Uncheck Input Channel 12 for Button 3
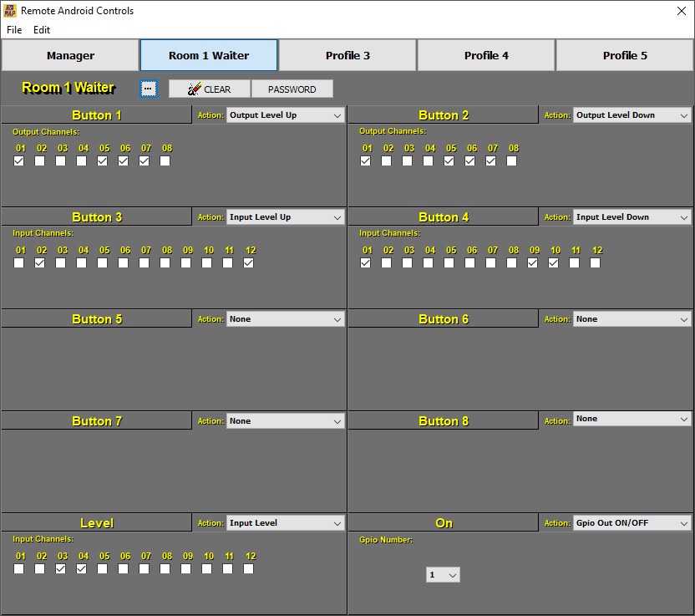Screen dimensions: 695x616 coord(248,262)
